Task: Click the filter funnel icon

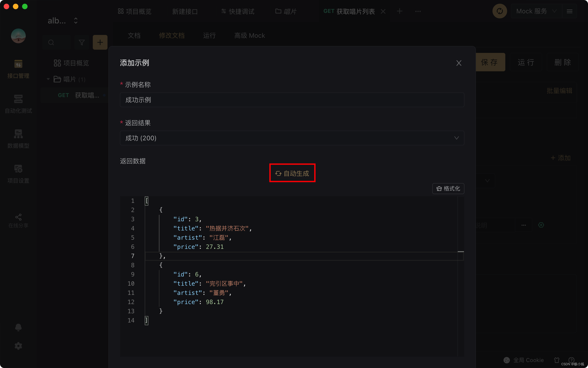Action: point(82,43)
